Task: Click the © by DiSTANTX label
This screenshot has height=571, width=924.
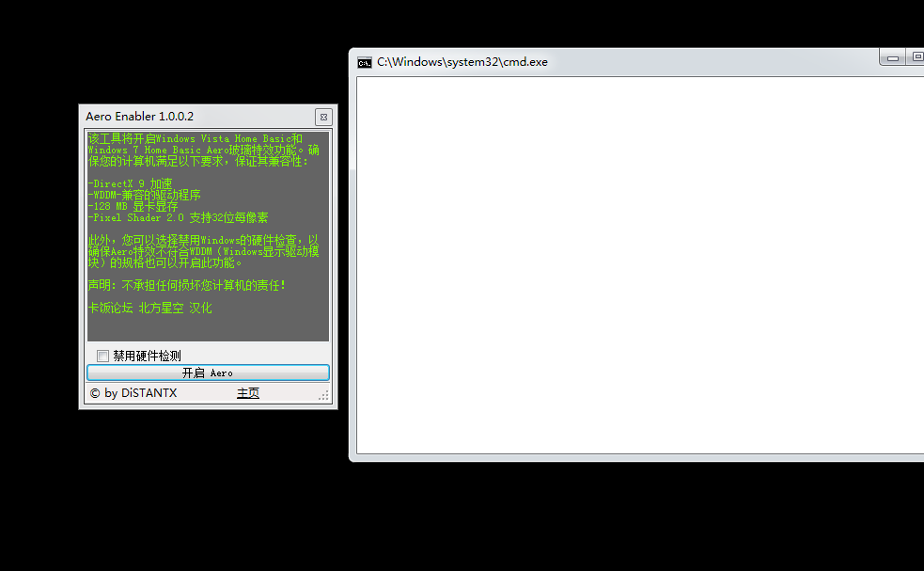Action: (133, 393)
